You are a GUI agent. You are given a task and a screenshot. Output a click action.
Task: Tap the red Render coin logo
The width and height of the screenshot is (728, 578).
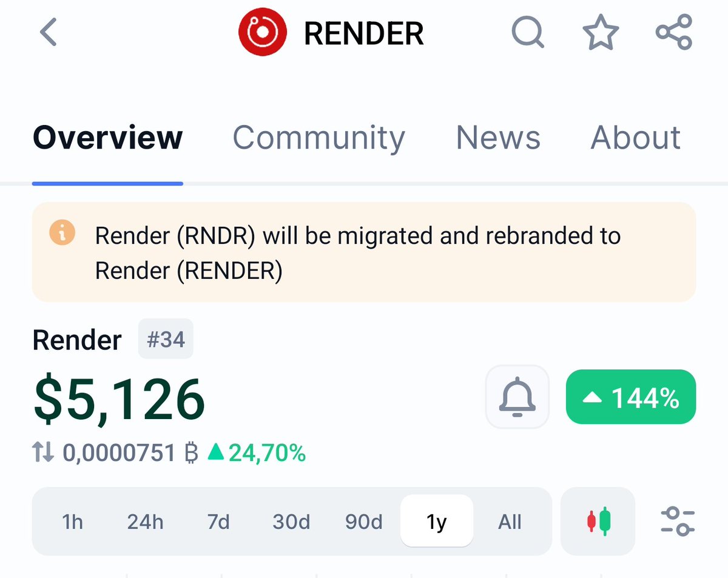262,32
